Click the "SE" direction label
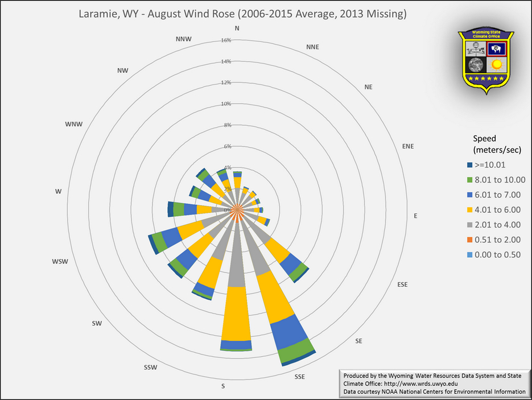Screen dimensions: 532x400 [x=358, y=341]
